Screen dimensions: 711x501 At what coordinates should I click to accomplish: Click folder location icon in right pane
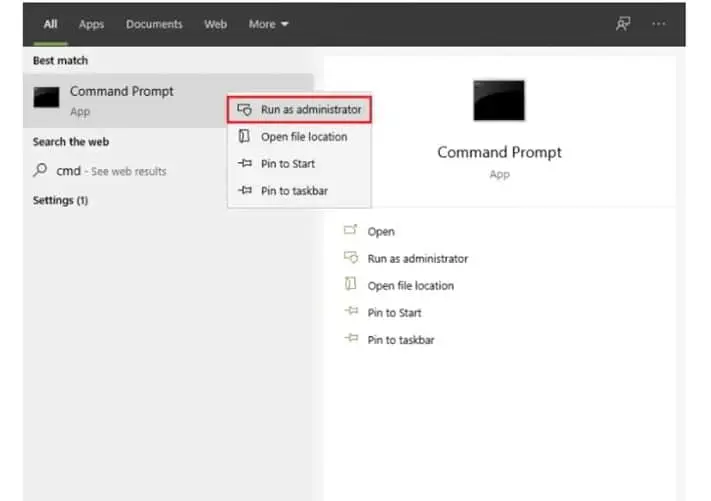pos(351,284)
